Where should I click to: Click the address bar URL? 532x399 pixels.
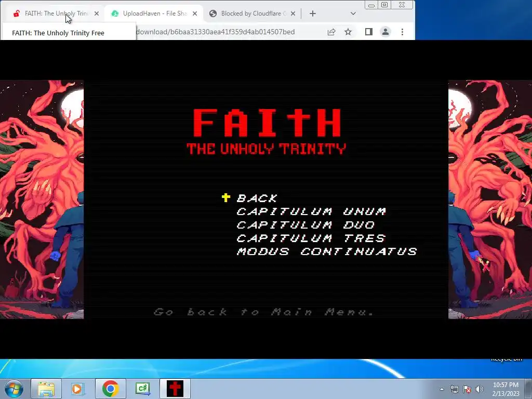click(x=215, y=32)
